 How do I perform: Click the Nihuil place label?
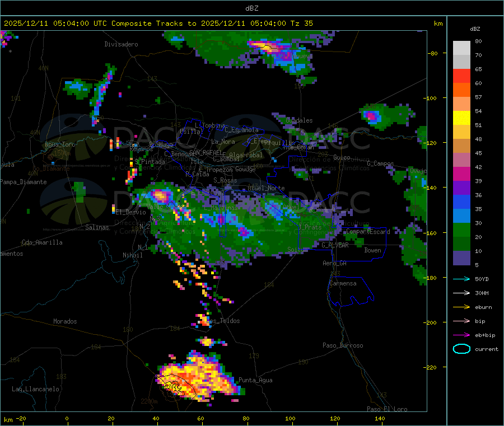pos(132,255)
